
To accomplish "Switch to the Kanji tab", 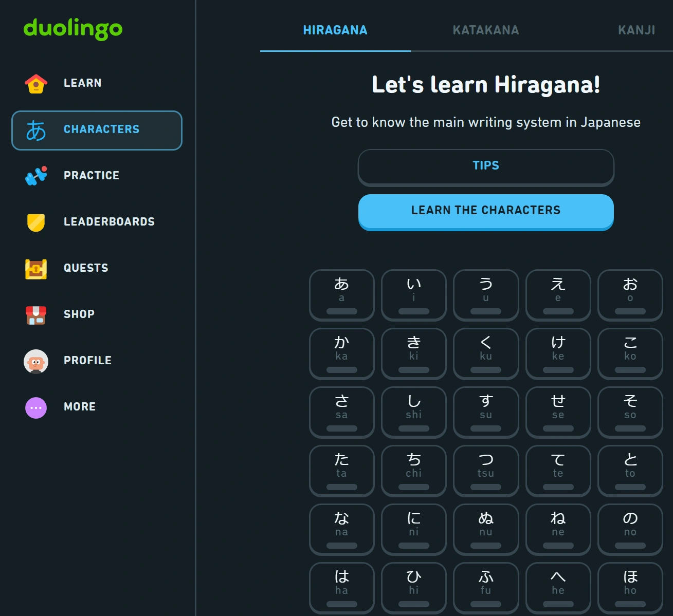I will coord(636,30).
